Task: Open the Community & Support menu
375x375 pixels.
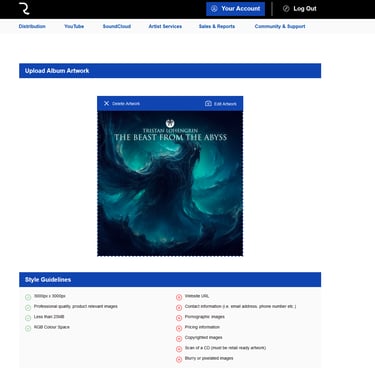Action: 280,26
